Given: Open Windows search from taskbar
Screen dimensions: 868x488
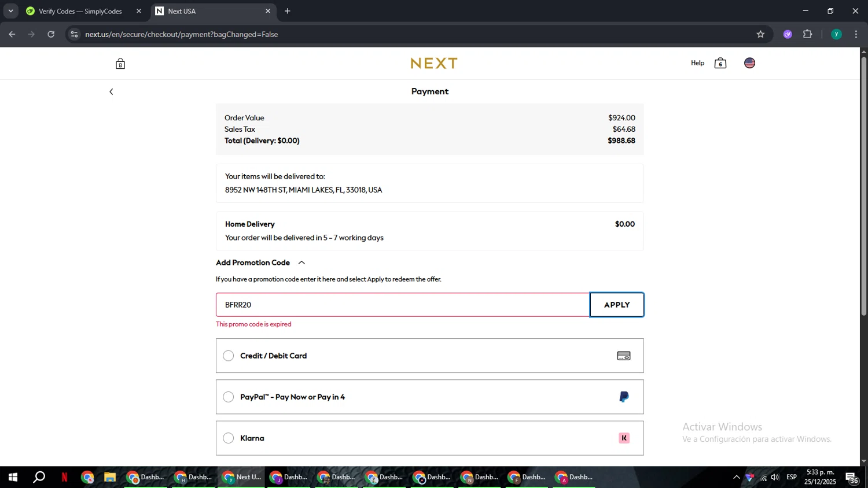Looking at the screenshot, I should tap(39, 477).
